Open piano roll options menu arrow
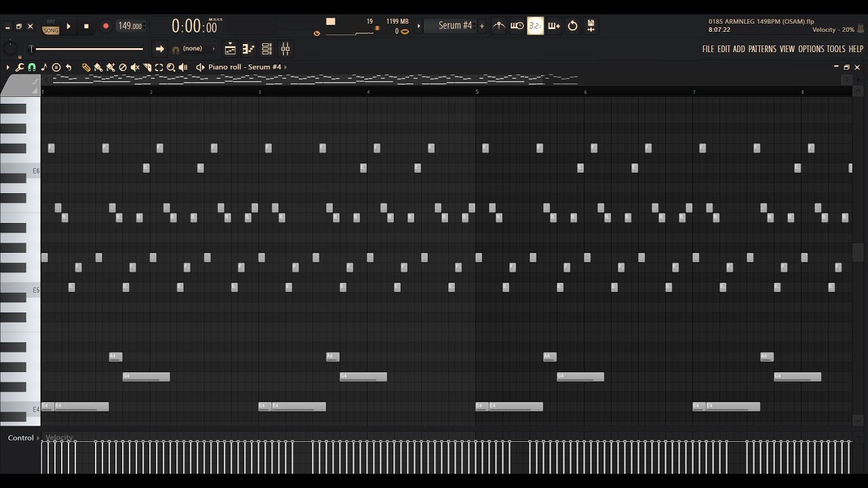The height and width of the screenshot is (488, 868). [x=8, y=67]
